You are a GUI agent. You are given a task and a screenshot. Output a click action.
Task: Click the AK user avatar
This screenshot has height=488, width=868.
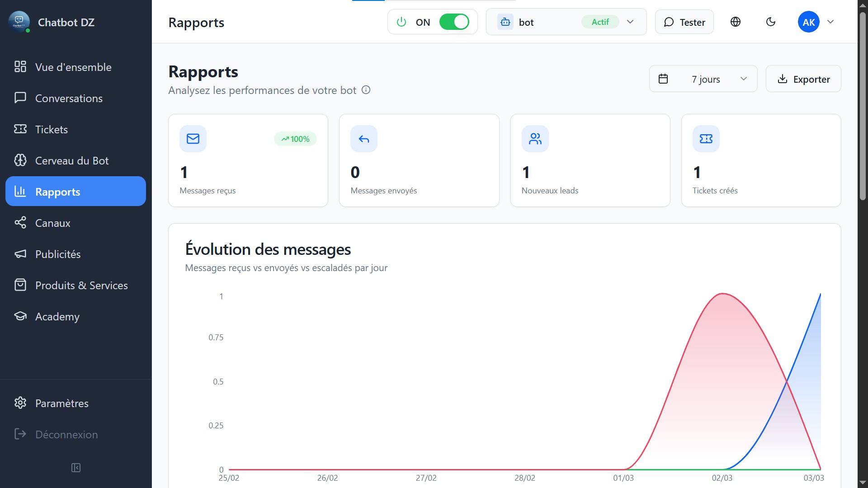click(x=808, y=22)
